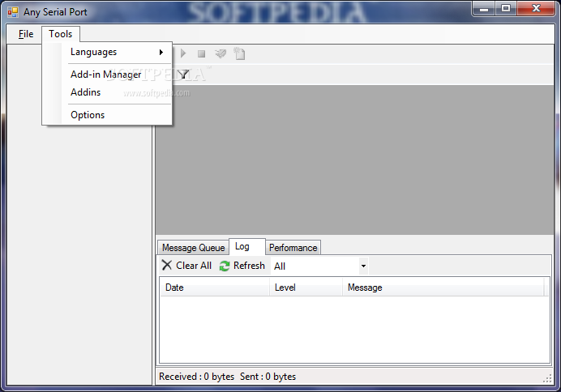Close the Any Serial Port window
This screenshot has height=392, width=561.
point(536,9)
